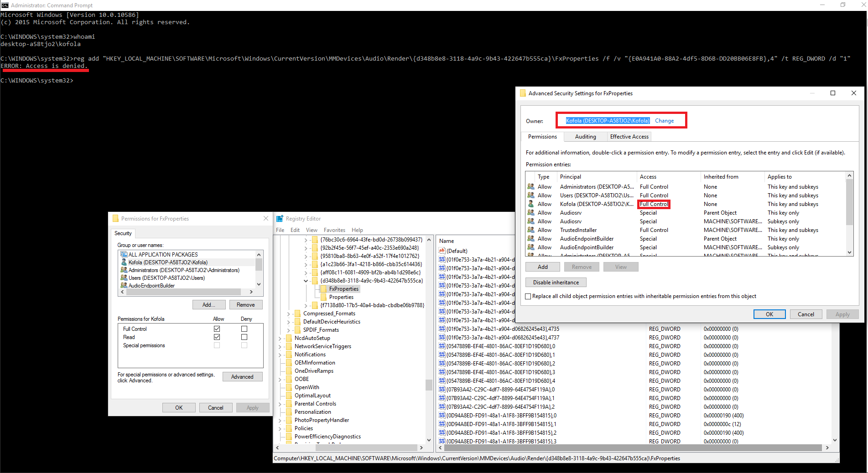Expand the SPDIF_Formats key
This screenshot has width=868, height=473.
pyautogui.click(x=289, y=330)
